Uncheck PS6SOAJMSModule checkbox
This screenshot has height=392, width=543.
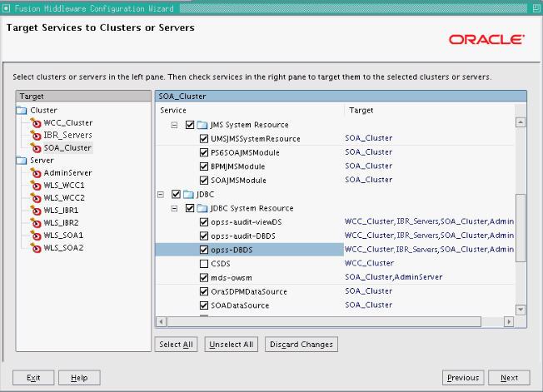204,152
